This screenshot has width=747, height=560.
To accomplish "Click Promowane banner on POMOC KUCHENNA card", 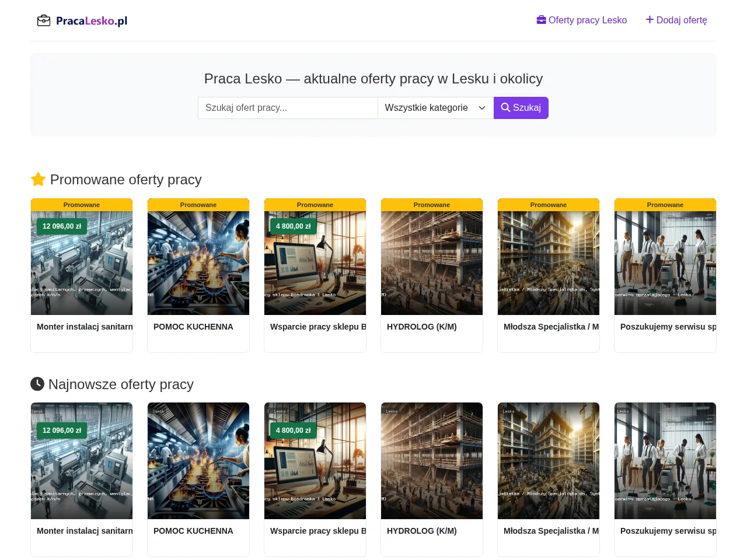I will coord(198,205).
